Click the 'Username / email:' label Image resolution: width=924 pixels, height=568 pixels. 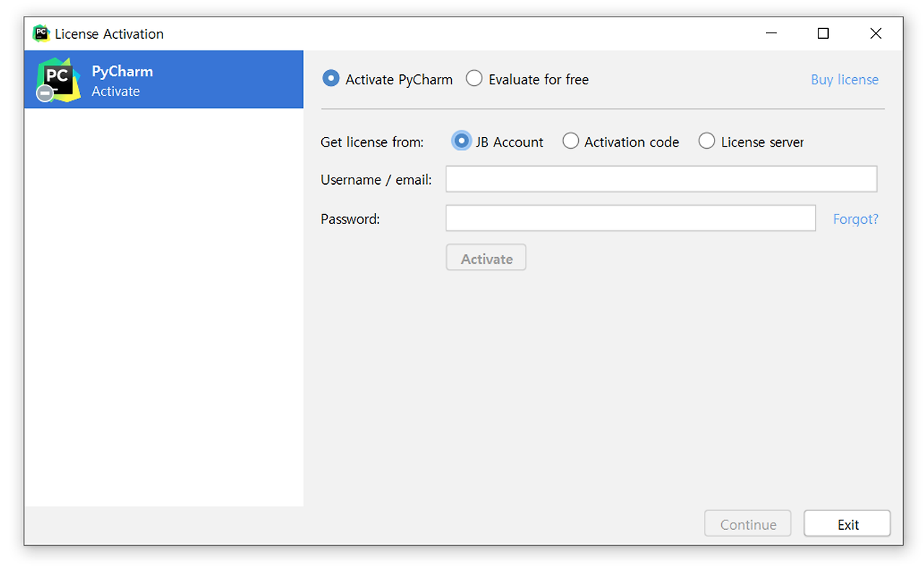coord(376,180)
